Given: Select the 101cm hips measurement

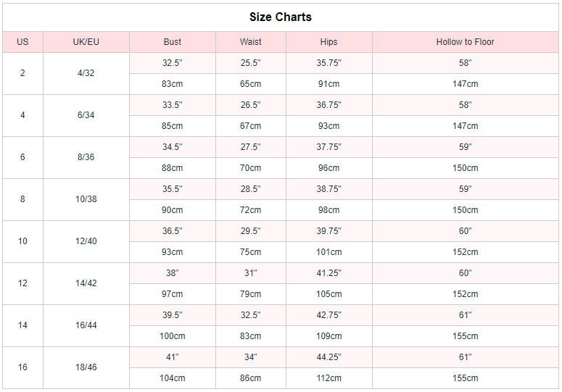Looking at the screenshot, I should click(x=328, y=252).
